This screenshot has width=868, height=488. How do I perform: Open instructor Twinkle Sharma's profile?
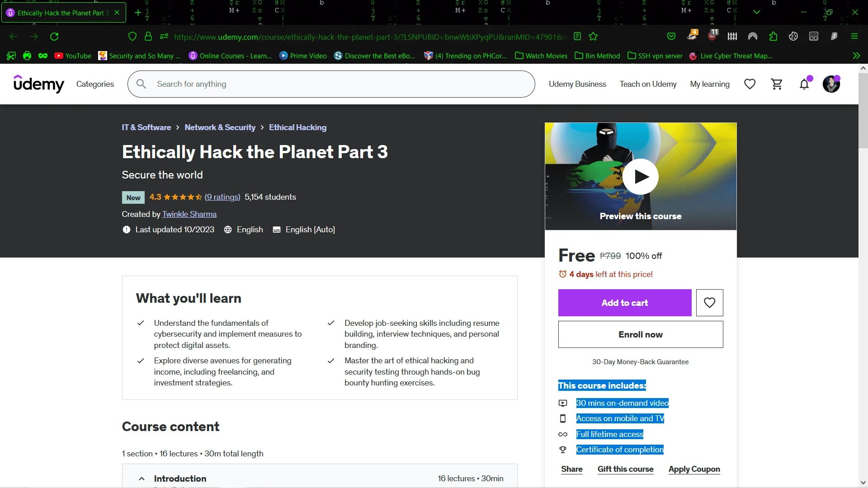click(189, 214)
